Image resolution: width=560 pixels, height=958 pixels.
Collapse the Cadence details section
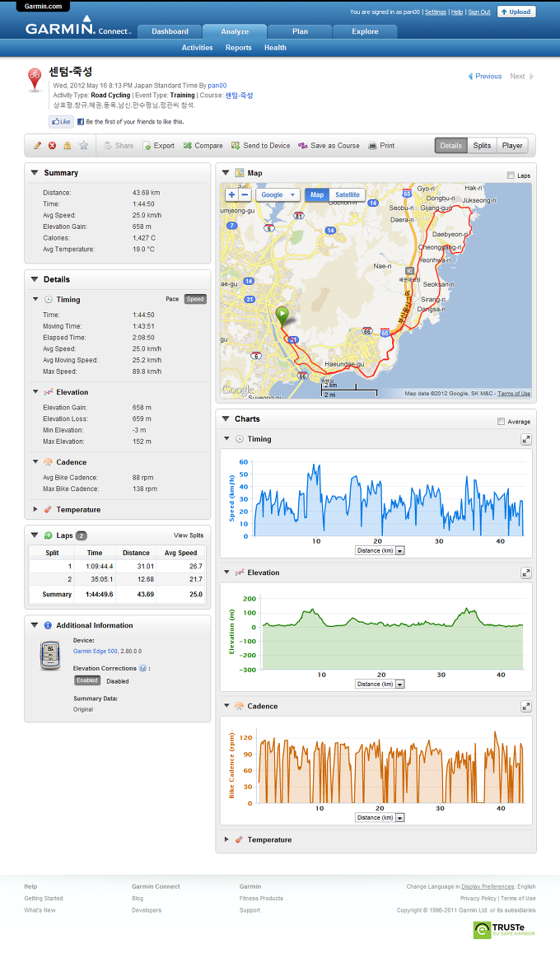(x=35, y=462)
